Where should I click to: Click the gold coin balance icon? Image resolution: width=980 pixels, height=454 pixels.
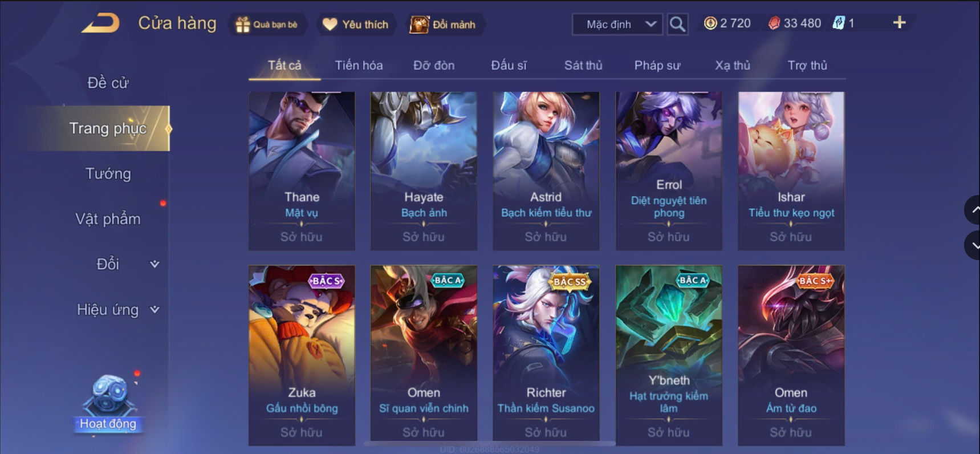coord(710,23)
